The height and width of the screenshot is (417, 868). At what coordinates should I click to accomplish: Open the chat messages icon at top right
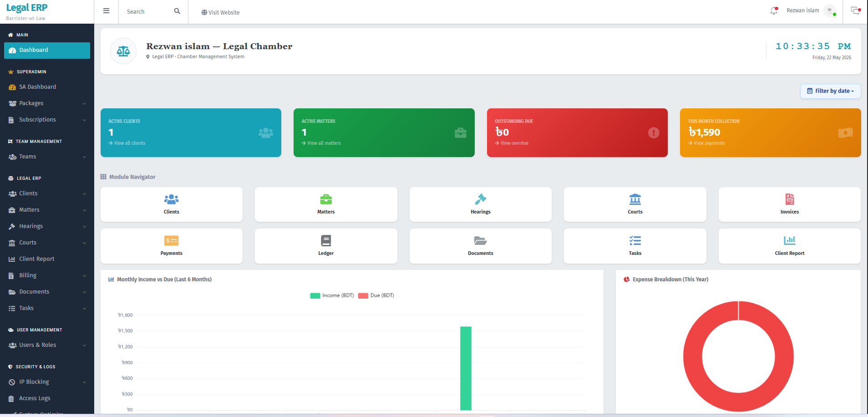pyautogui.click(x=856, y=11)
